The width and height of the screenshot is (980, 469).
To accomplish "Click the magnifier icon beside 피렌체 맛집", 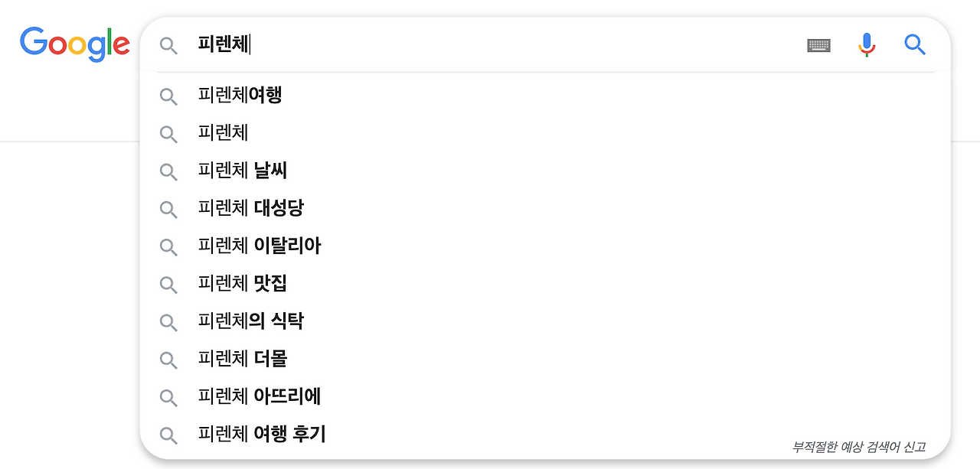I will (168, 284).
